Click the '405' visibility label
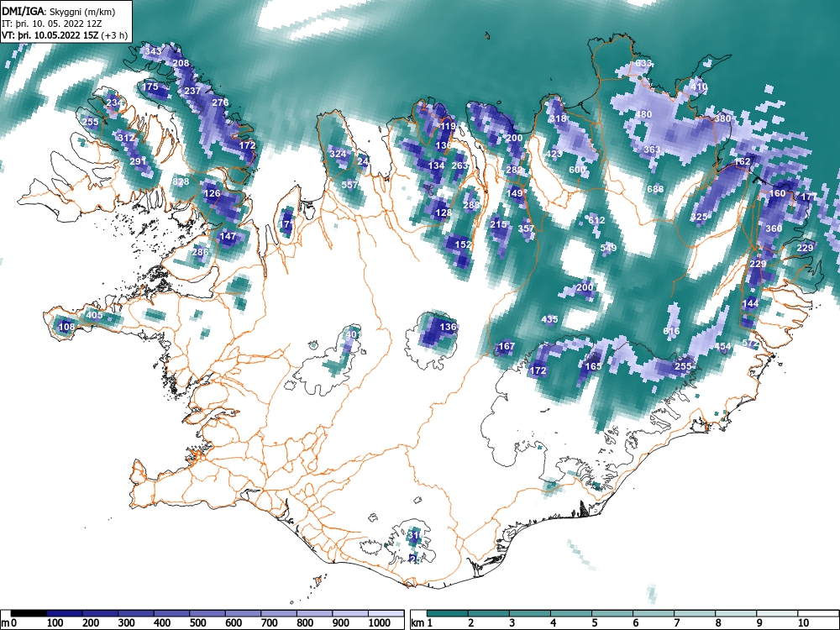 pos(94,316)
